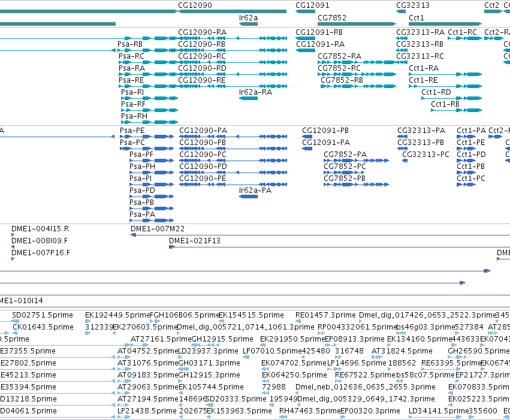Click the Ir62a-RA transcript label
This screenshot has width=510, height=420.
pos(255,92)
